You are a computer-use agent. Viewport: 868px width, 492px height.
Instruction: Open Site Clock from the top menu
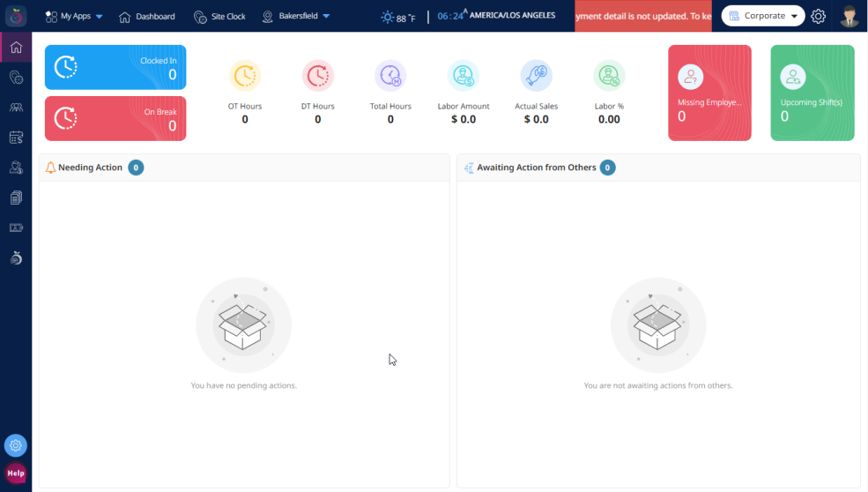point(219,17)
